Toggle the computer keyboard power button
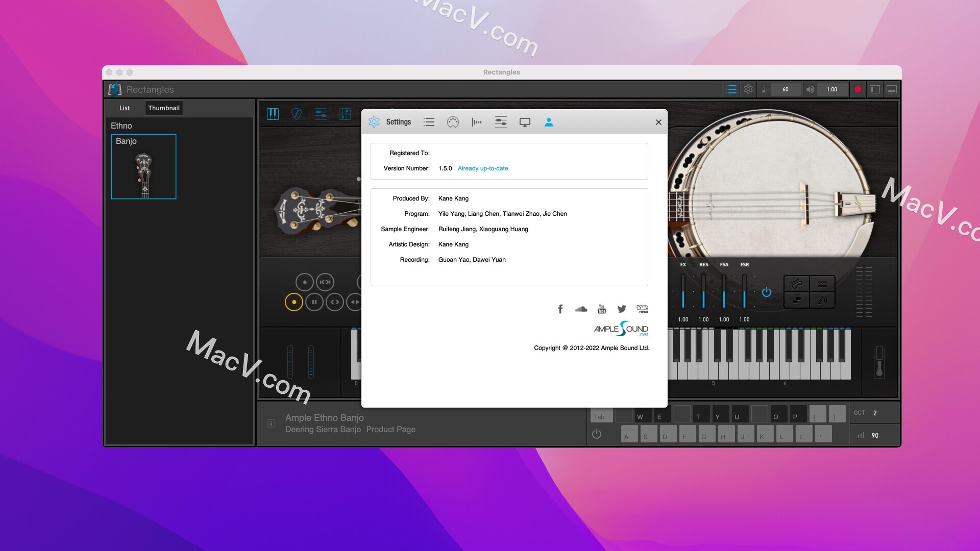The image size is (980, 551). 597,434
